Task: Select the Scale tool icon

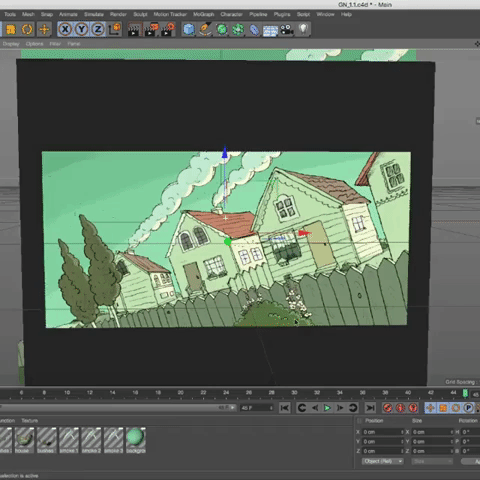Action: (11, 29)
